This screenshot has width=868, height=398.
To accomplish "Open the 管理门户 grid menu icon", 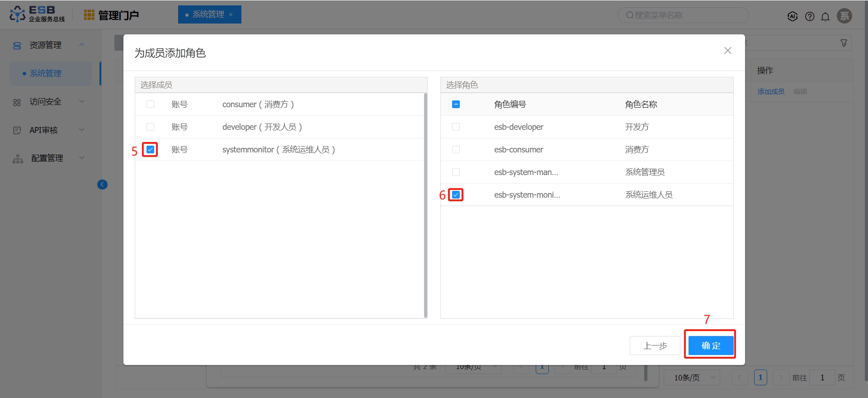I will click(89, 15).
